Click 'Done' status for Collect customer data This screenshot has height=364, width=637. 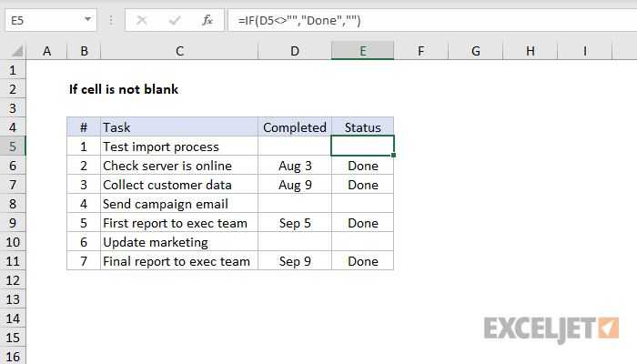point(363,185)
